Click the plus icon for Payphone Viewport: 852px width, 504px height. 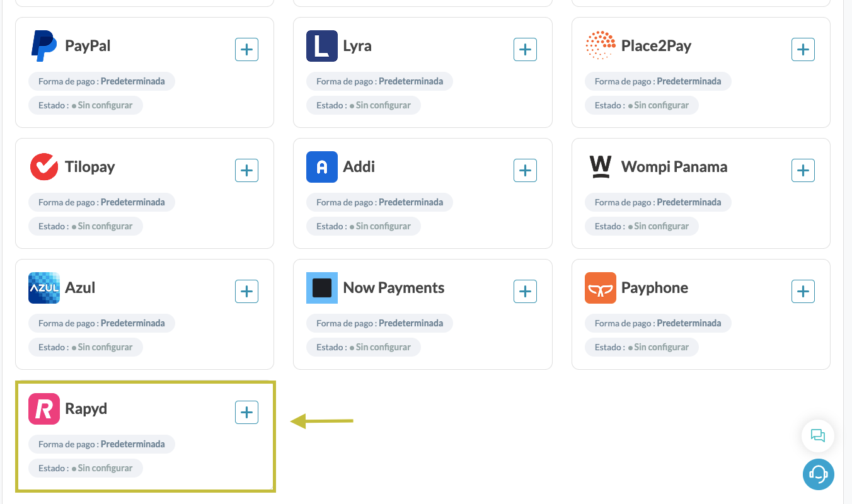click(x=803, y=291)
